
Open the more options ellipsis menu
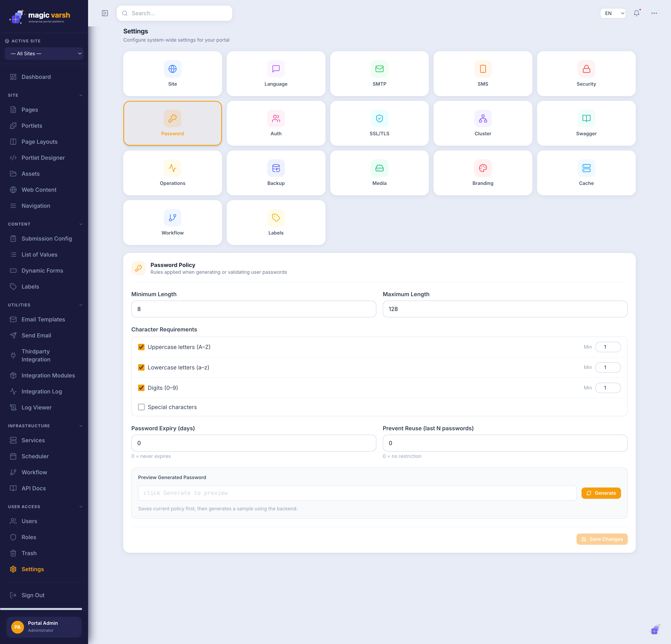[x=654, y=13]
